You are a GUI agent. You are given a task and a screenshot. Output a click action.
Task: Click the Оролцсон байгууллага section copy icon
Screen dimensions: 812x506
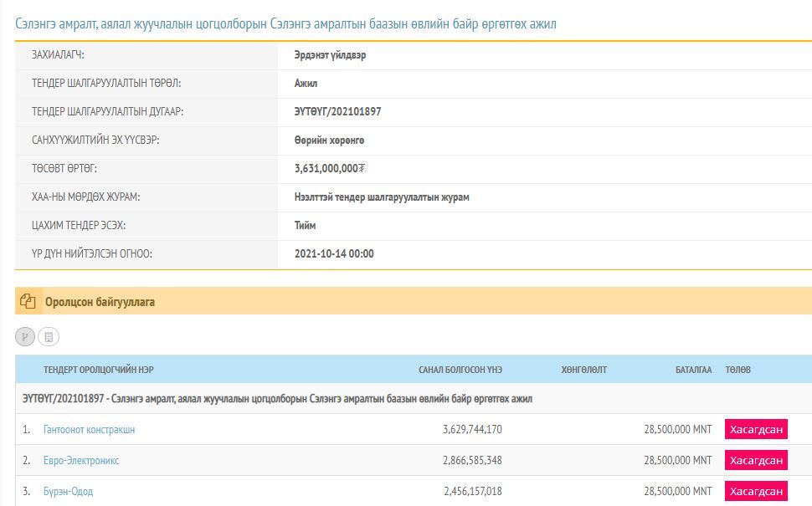coord(28,301)
